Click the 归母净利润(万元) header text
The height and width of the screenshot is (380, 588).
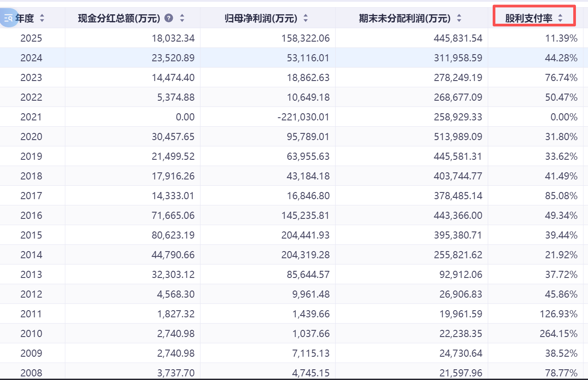click(x=261, y=18)
